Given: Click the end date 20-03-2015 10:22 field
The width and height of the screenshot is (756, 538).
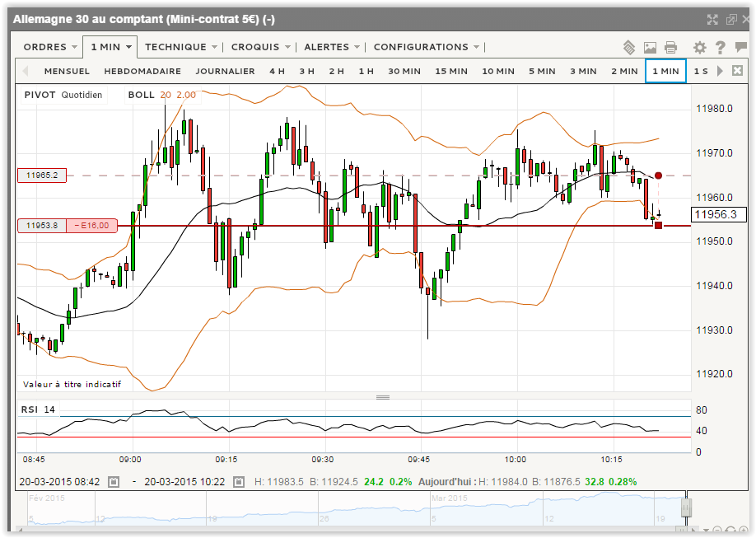Looking at the screenshot, I should pyautogui.click(x=184, y=481).
